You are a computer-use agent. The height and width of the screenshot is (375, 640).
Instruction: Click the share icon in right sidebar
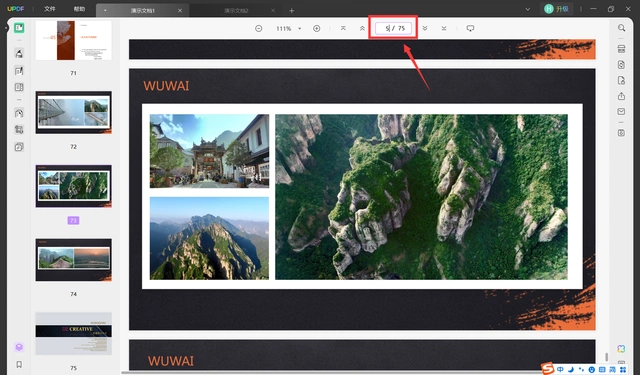click(621, 96)
